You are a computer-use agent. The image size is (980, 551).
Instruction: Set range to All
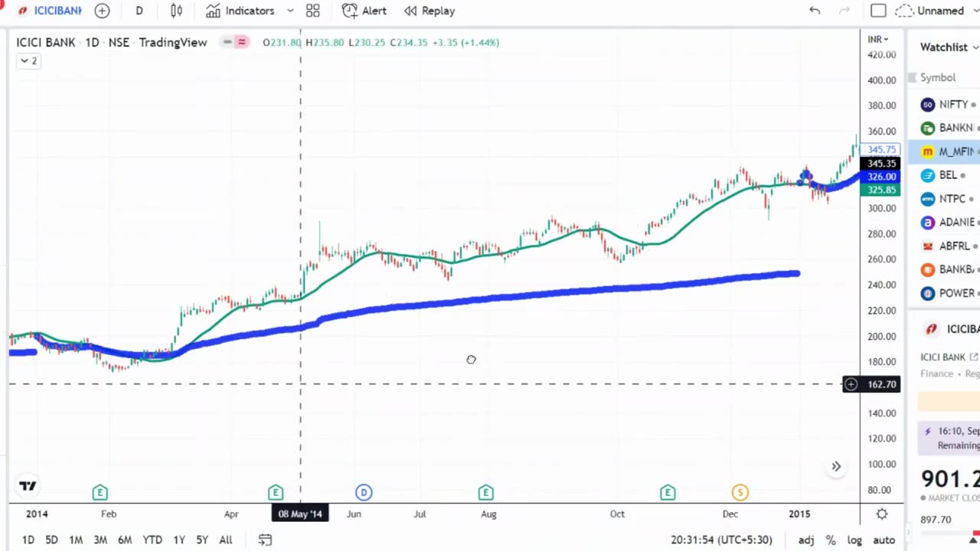[x=226, y=540]
